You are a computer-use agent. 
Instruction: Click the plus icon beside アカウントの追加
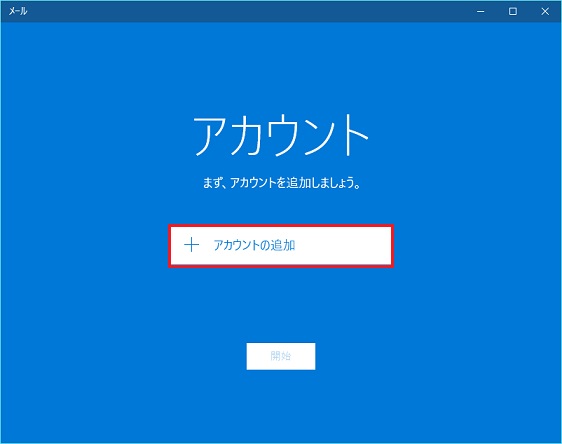coord(191,245)
